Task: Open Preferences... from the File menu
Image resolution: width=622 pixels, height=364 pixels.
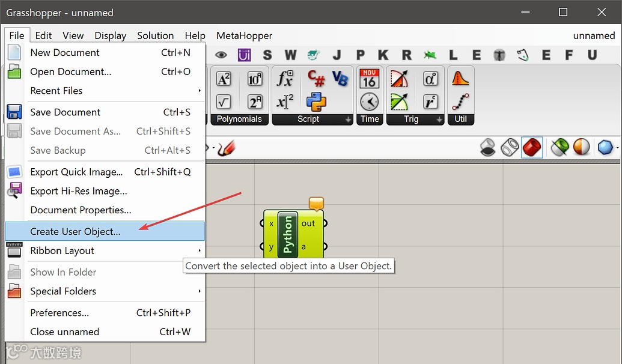Action: [105, 312]
